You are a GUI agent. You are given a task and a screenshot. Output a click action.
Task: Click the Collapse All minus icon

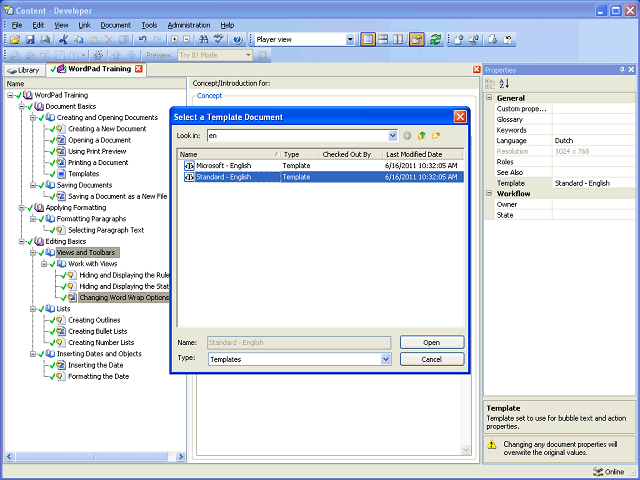click(x=187, y=40)
